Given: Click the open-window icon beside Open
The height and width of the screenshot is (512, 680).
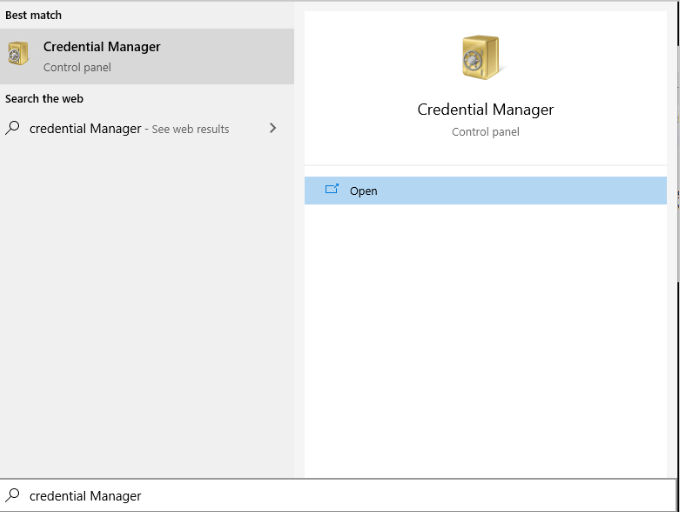Looking at the screenshot, I should click(332, 189).
